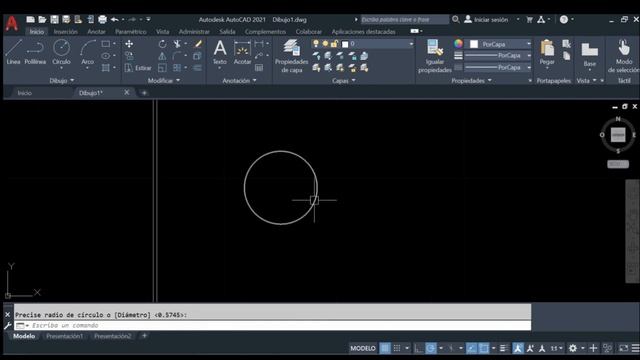Expand the Modificar panel

pos(164,80)
